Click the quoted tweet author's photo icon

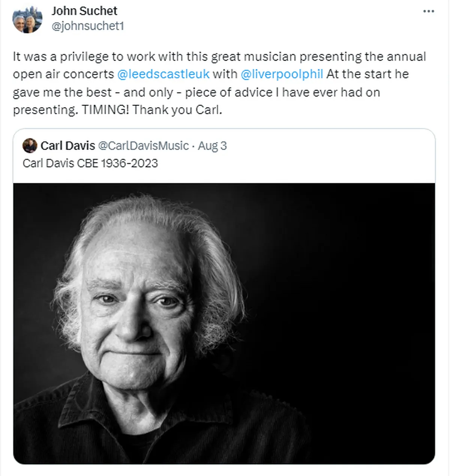30,146
